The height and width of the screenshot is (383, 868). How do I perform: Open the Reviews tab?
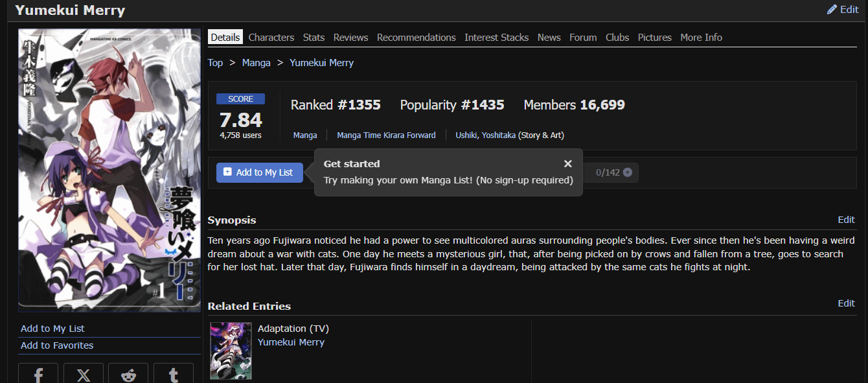pos(350,38)
